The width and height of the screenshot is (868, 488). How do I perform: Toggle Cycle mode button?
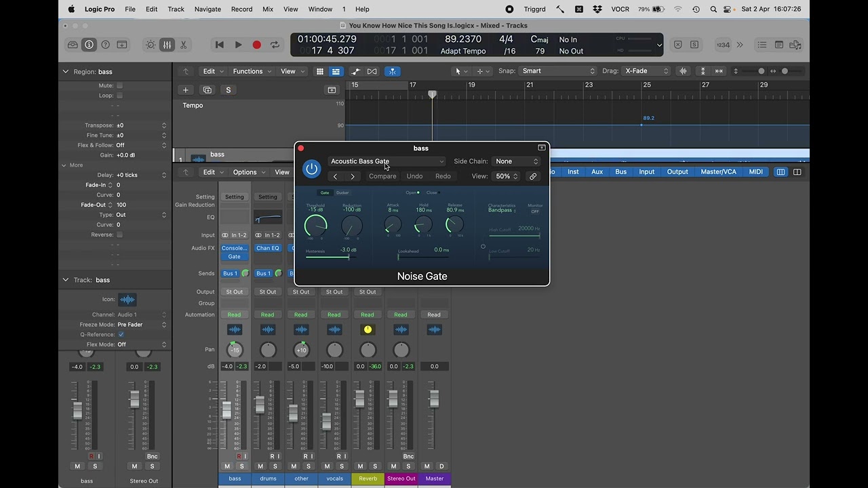pos(275,45)
